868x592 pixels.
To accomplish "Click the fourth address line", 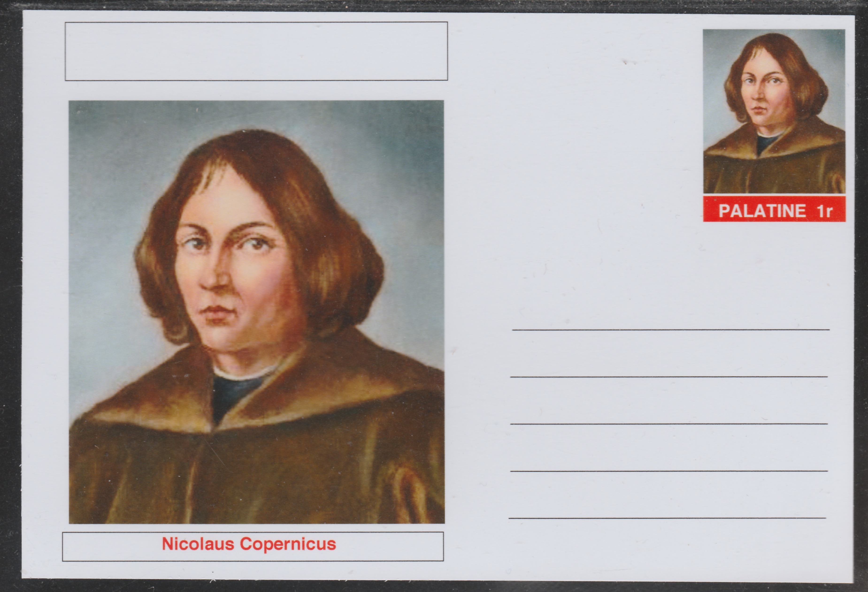I will (x=669, y=471).
